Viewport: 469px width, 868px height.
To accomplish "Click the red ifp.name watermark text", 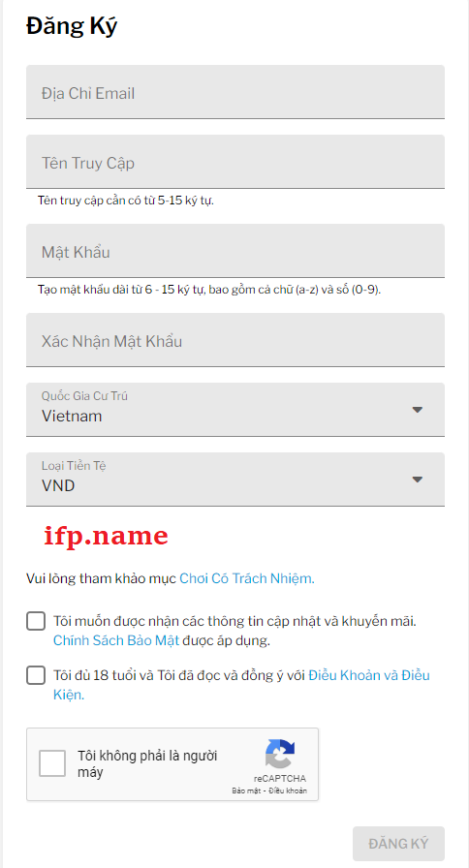I will click(106, 536).
